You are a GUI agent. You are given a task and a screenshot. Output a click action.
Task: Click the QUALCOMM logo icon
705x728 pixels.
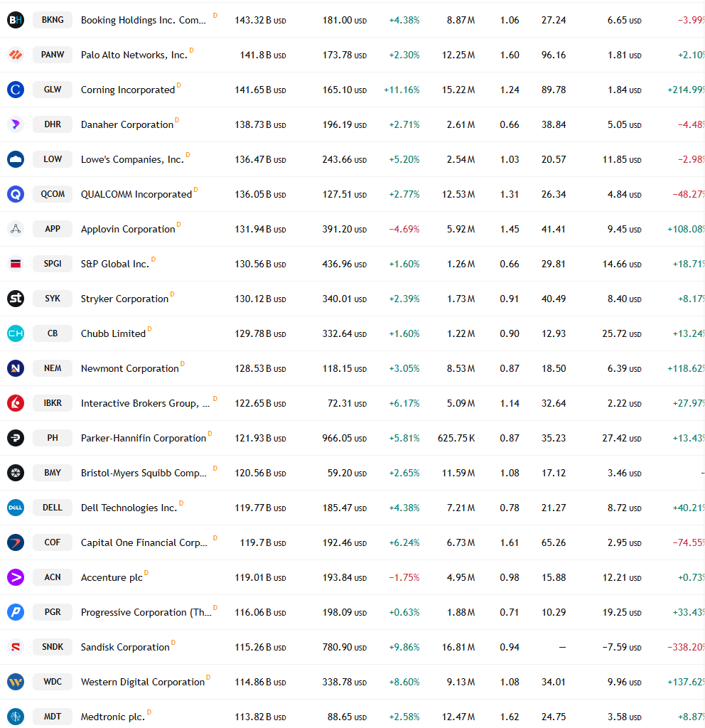pyautogui.click(x=16, y=194)
